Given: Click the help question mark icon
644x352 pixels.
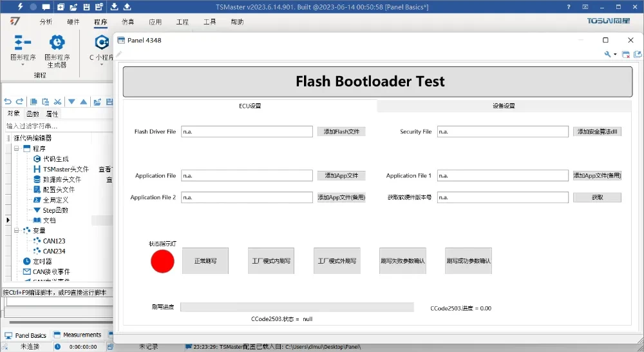Looking at the screenshot, I should (568, 6).
